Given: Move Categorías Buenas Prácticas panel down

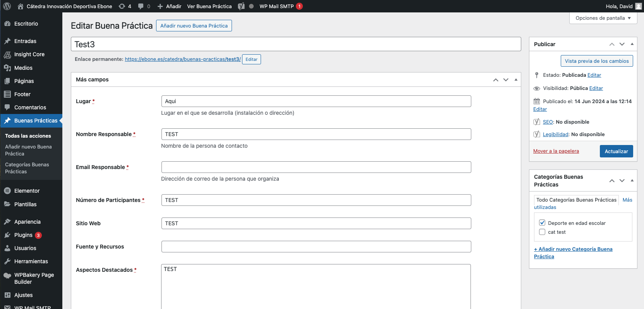Looking at the screenshot, I should tap(622, 181).
